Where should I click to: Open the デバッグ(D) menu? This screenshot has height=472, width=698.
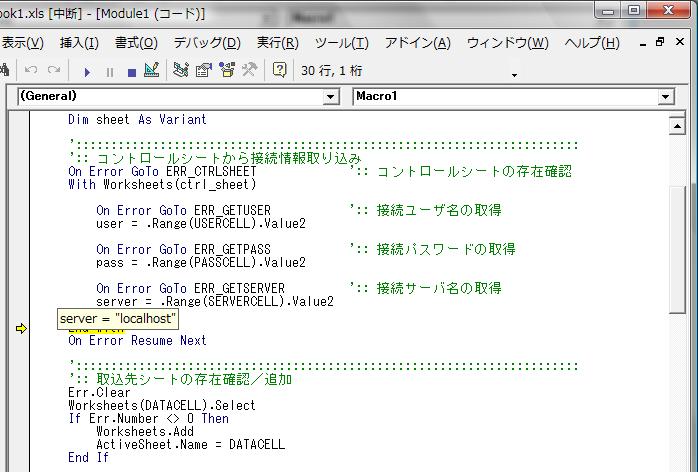[207, 43]
